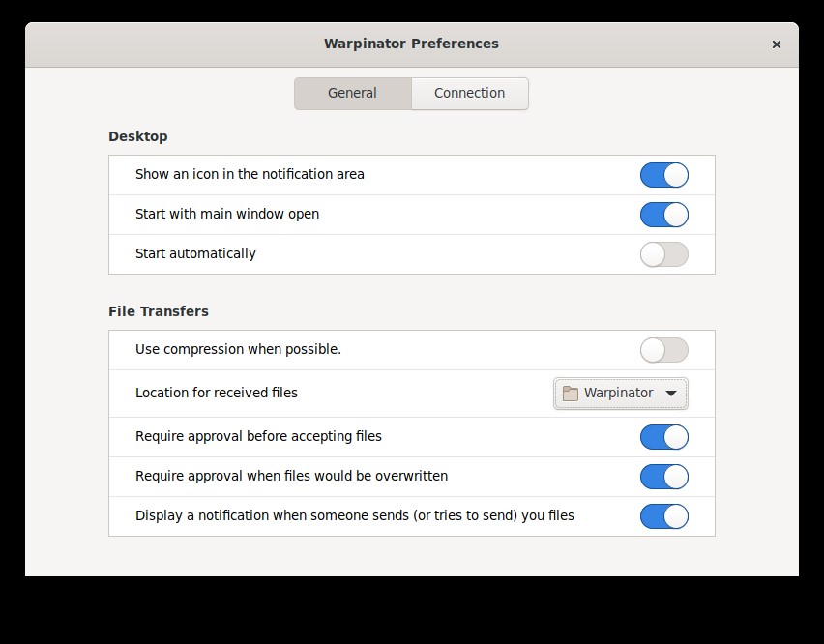
Task: Click the 'Desktop' section heading
Action: (138, 136)
